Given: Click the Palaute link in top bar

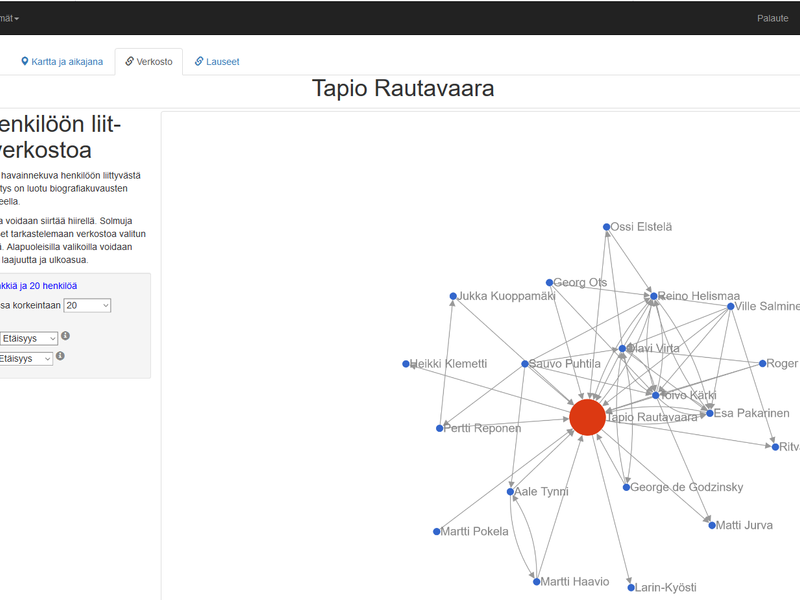Looking at the screenshot, I should pyautogui.click(x=772, y=18).
